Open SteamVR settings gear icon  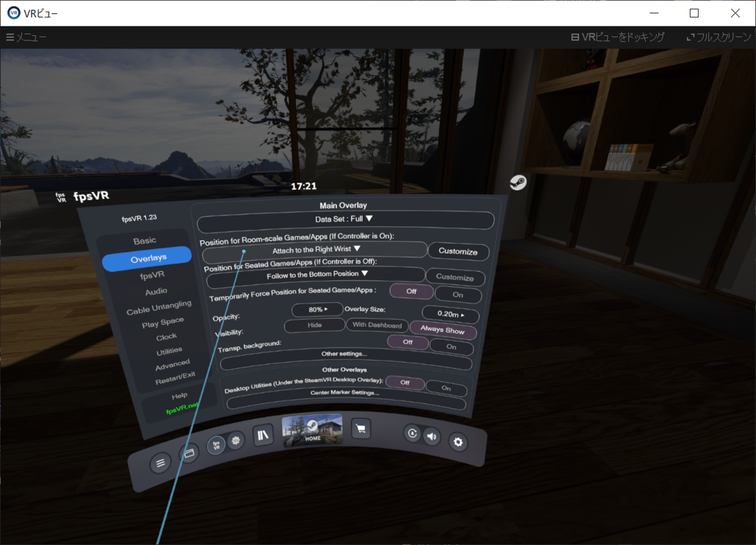point(458,442)
